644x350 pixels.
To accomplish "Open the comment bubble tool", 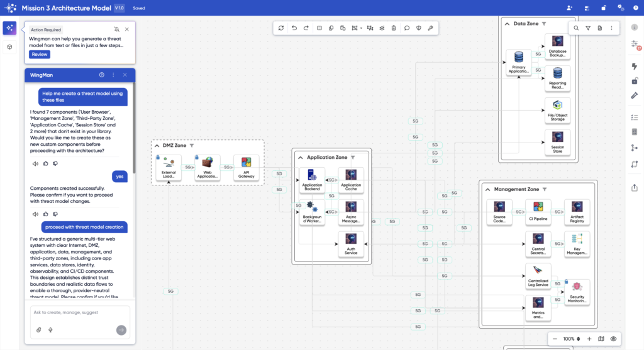I will click(x=407, y=28).
